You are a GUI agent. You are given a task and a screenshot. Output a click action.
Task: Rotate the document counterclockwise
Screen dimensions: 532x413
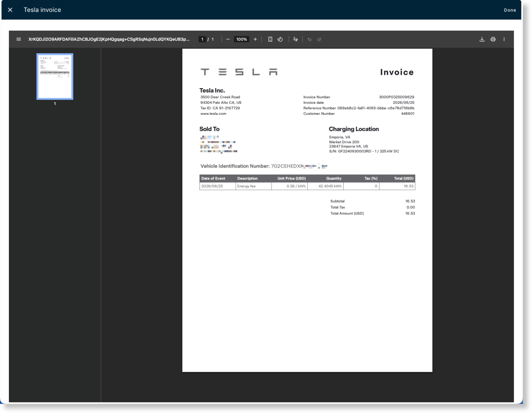tap(280, 39)
